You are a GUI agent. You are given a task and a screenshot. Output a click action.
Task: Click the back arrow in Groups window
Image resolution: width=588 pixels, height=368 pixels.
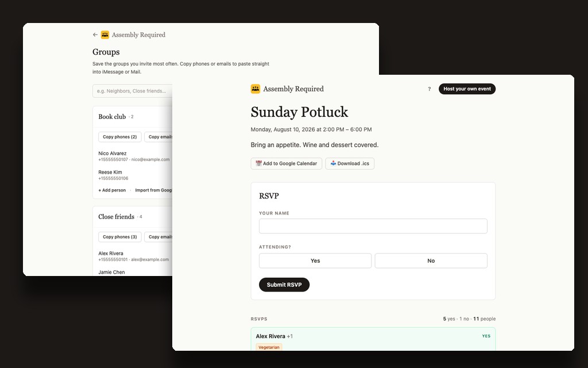pos(95,34)
